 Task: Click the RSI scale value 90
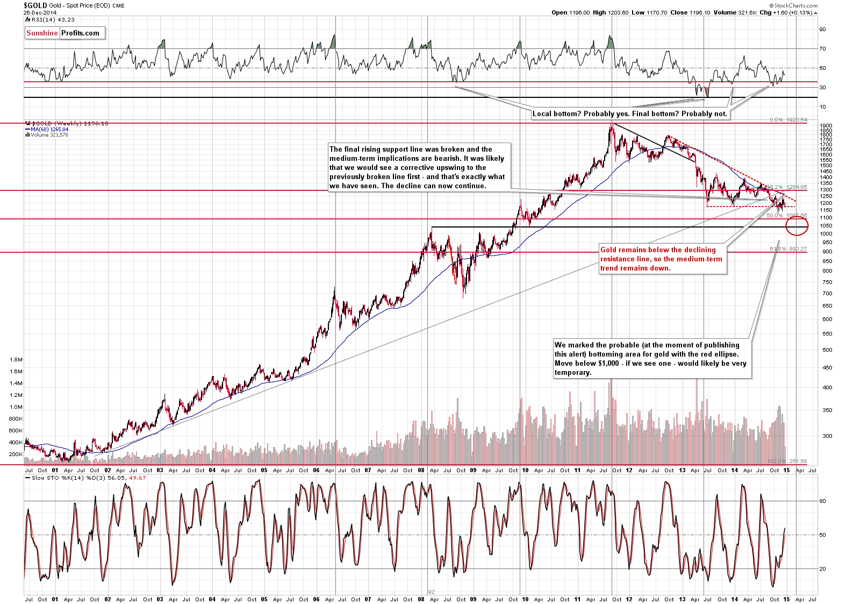[823, 30]
